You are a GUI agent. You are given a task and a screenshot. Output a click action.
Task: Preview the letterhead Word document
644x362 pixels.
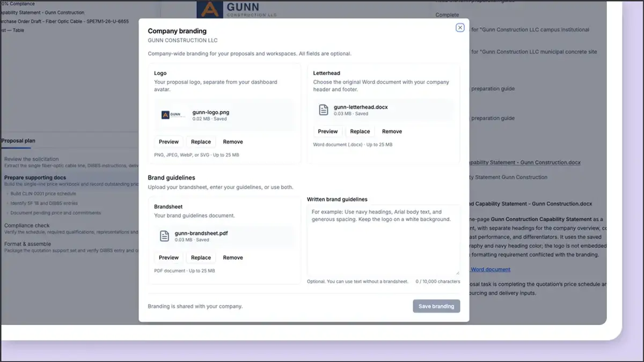click(x=328, y=131)
